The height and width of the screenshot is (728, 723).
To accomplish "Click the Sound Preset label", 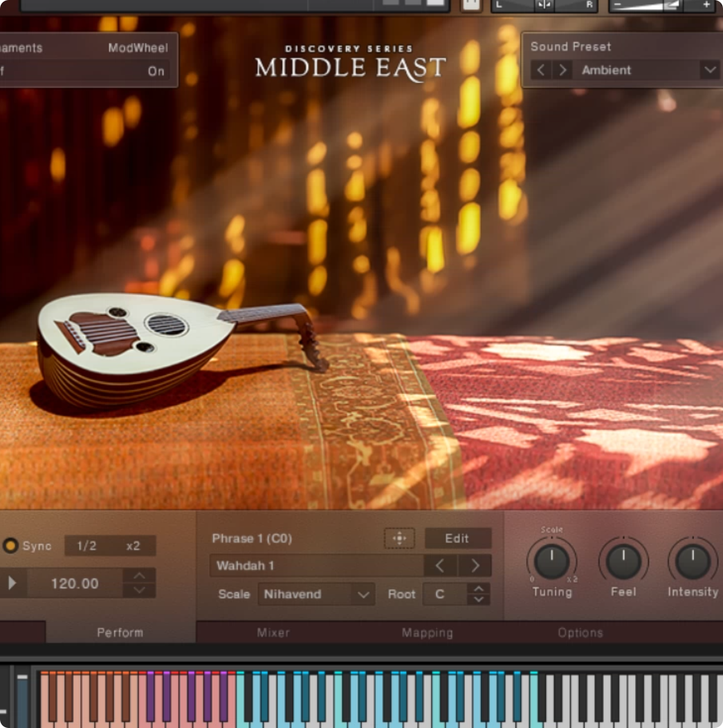I will pyautogui.click(x=571, y=46).
